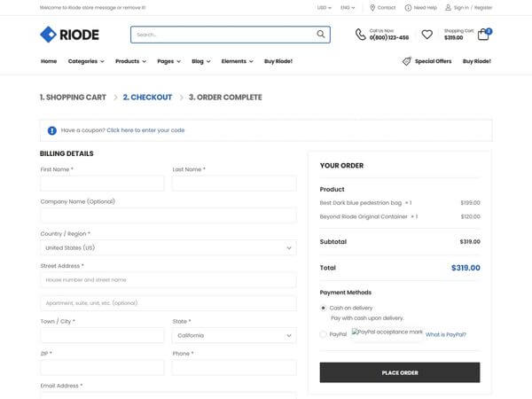The height and width of the screenshot is (399, 532).
Task: Select Cash on delivery payment option
Action: tap(323, 308)
